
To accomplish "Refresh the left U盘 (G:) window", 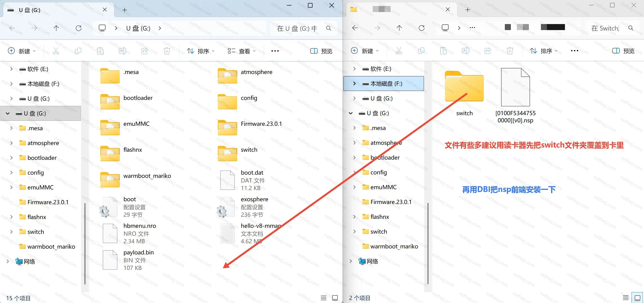I will (79, 28).
